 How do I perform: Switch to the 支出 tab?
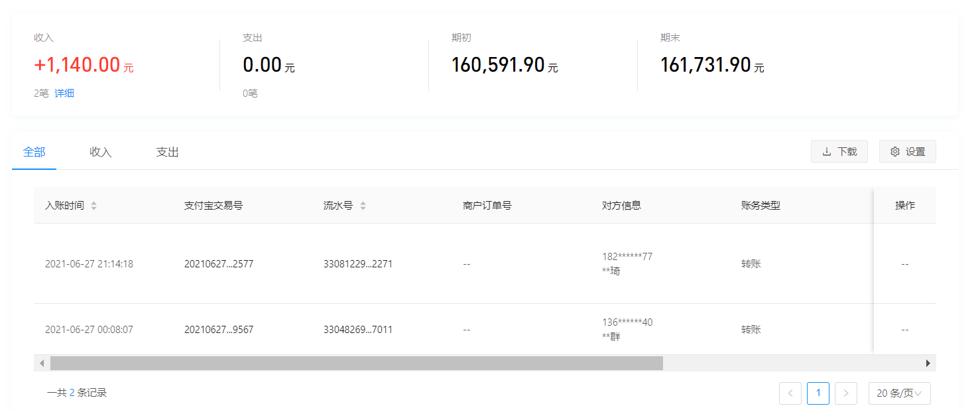(166, 151)
